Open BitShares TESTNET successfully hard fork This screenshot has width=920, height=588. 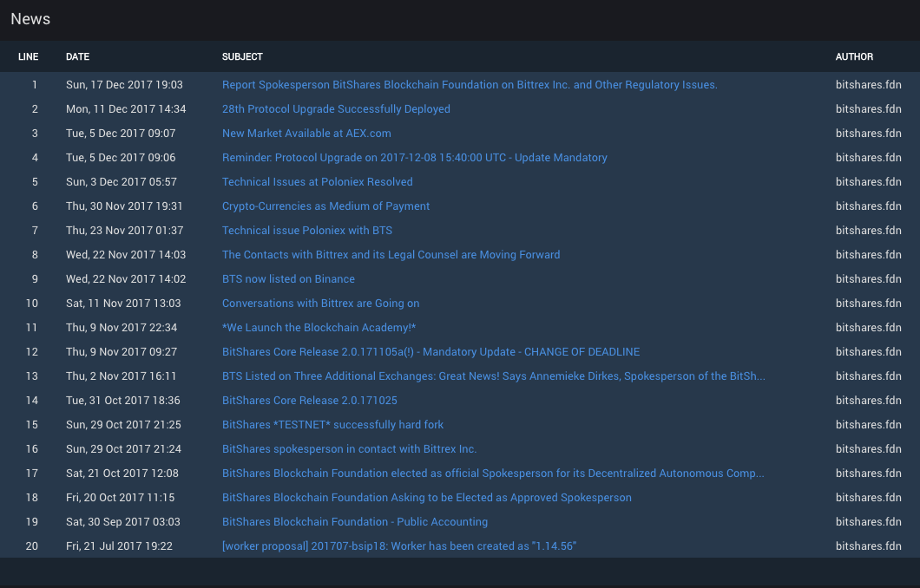pyautogui.click(x=332, y=425)
